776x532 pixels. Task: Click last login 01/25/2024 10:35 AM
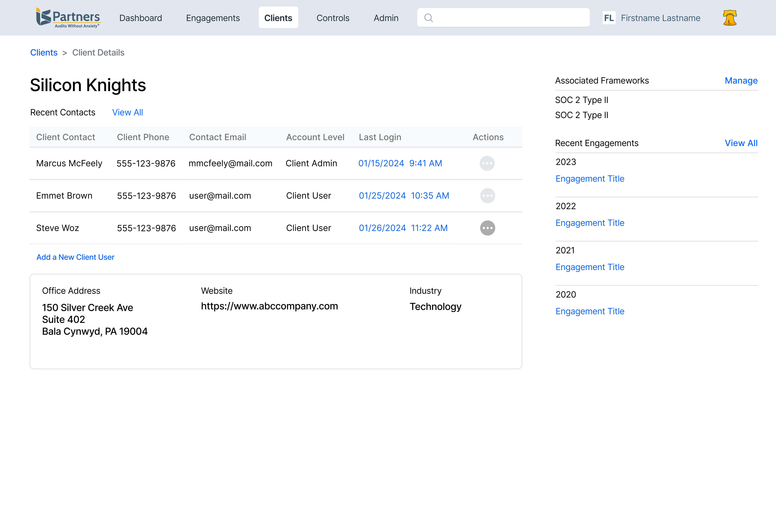point(404,196)
